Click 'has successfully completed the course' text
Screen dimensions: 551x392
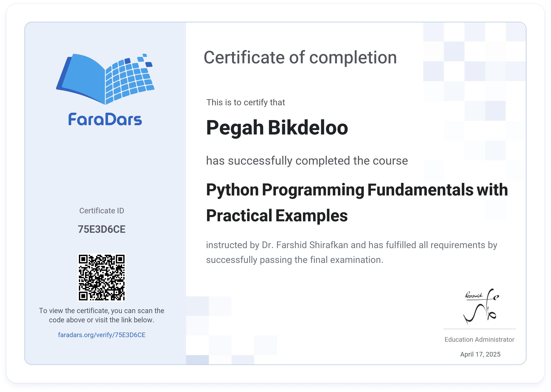[307, 161]
